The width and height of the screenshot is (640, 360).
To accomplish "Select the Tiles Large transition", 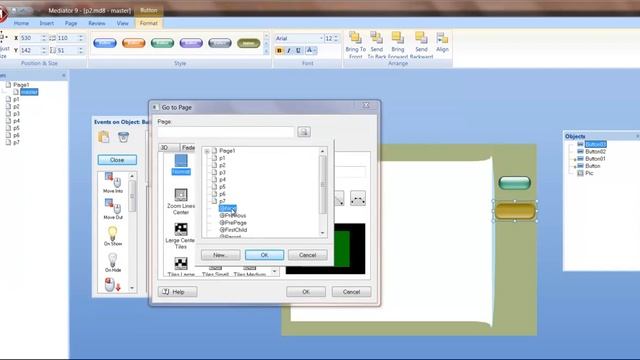I will [181, 267].
